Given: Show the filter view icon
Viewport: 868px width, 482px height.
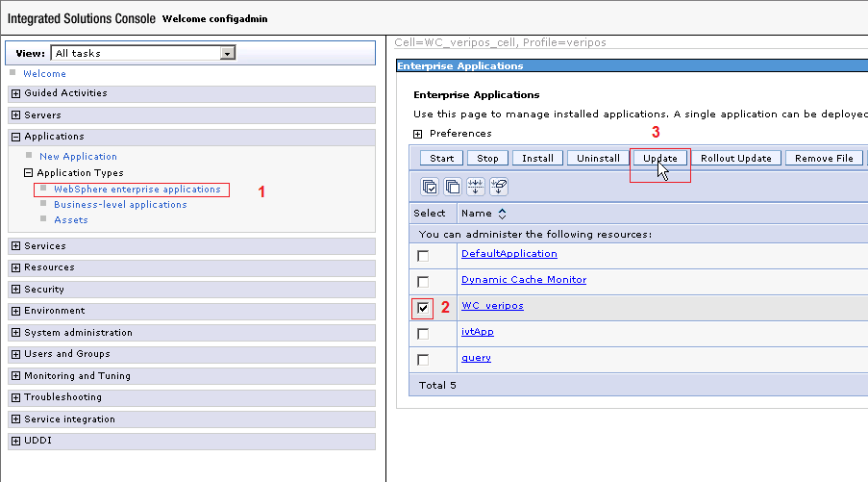Looking at the screenshot, I should [476, 186].
